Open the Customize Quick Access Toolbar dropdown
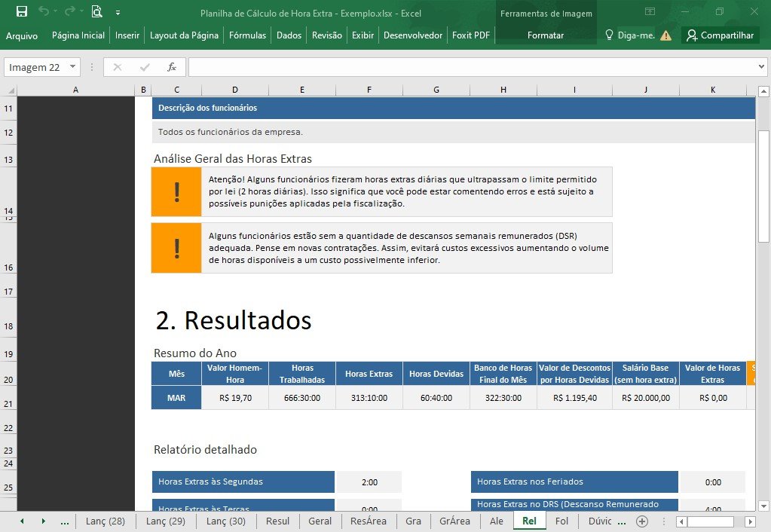This screenshot has height=532, width=771. (x=118, y=13)
